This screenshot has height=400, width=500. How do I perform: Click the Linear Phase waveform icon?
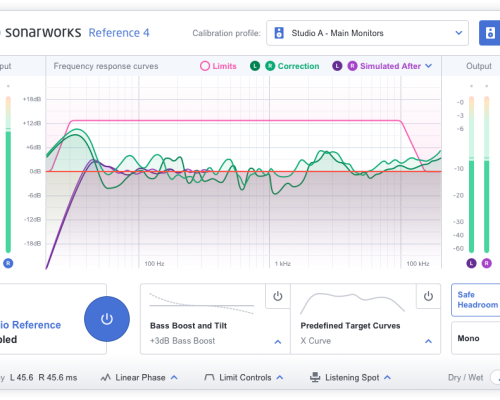point(106,378)
